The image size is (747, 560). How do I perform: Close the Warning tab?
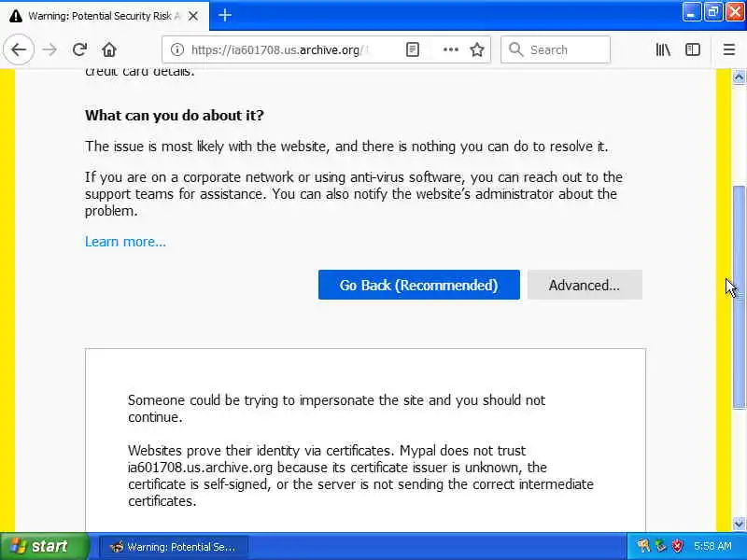pyautogui.click(x=193, y=16)
